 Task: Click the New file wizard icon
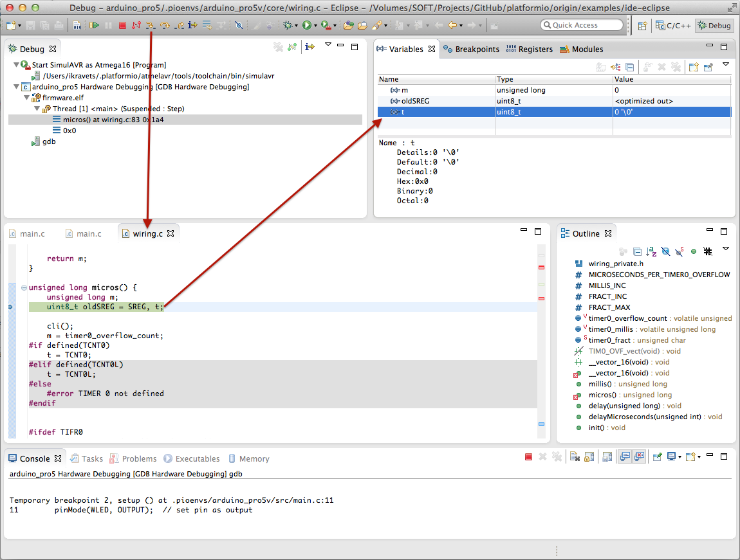click(x=11, y=25)
